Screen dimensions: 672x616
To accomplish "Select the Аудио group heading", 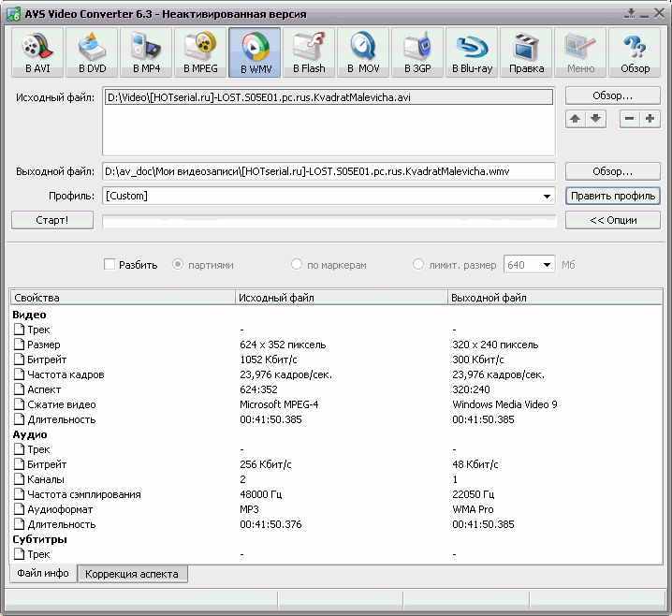I will 30,434.
